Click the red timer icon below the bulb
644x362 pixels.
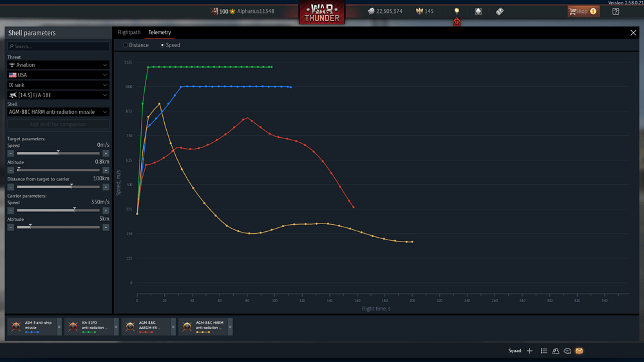coord(457,22)
